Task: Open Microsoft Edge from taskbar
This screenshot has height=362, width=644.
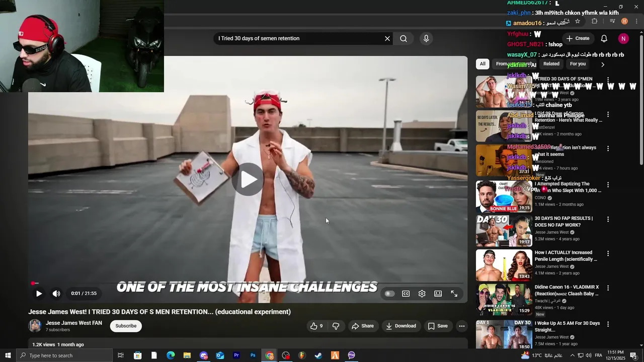Action: tap(171, 355)
